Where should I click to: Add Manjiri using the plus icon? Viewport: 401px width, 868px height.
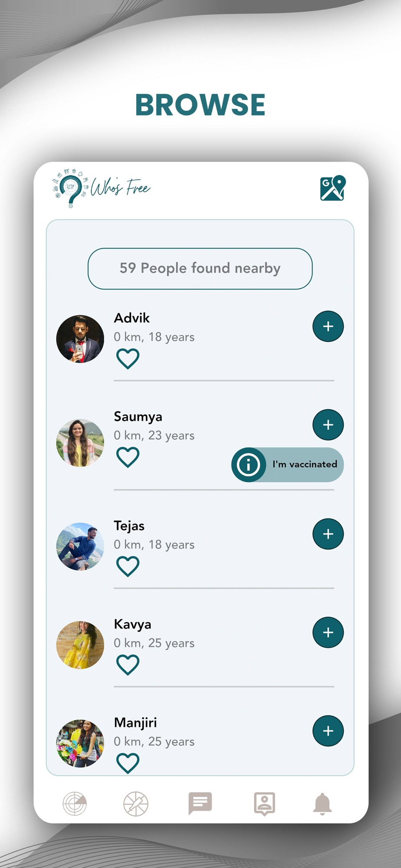click(x=328, y=731)
